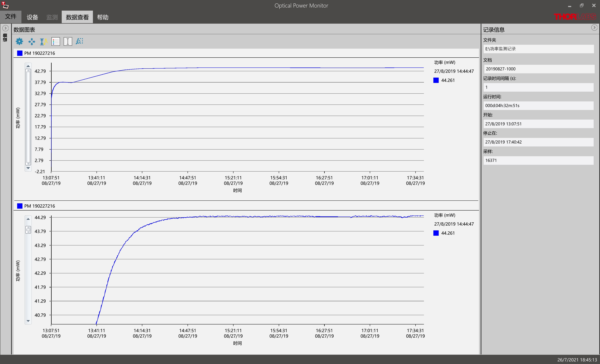Click the 开始 field 27/8/2019 13:07:51
This screenshot has height=364, width=600.
point(538,124)
